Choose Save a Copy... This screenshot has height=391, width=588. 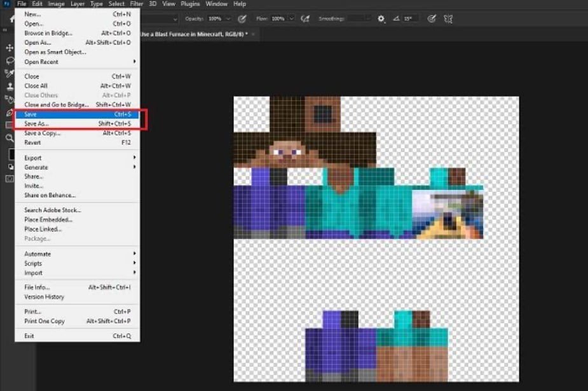tap(78, 133)
